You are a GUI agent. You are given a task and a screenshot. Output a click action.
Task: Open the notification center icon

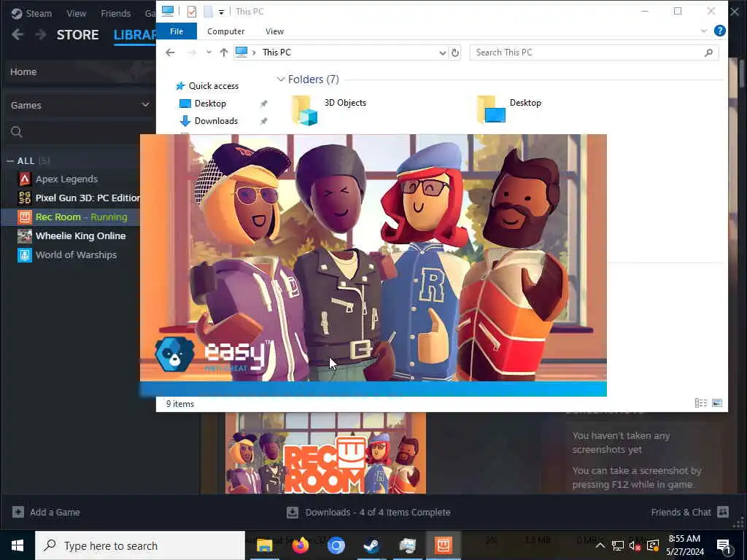[x=724, y=546]
